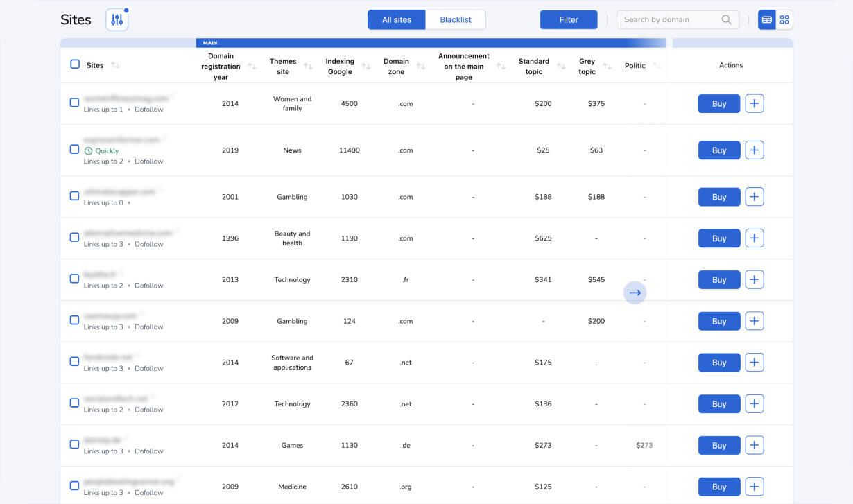Sort by Indexing Google column arrows
This screenshot has height=504, width=853.
(366, 67)
